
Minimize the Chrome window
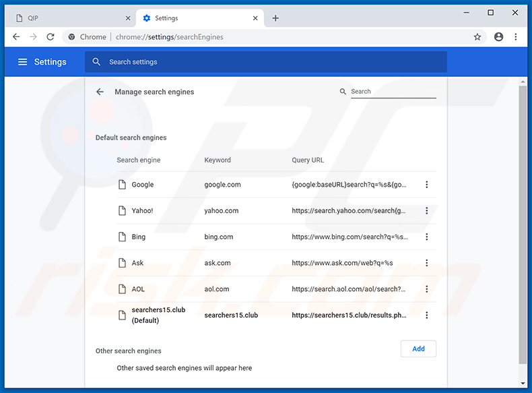(467, 13)
